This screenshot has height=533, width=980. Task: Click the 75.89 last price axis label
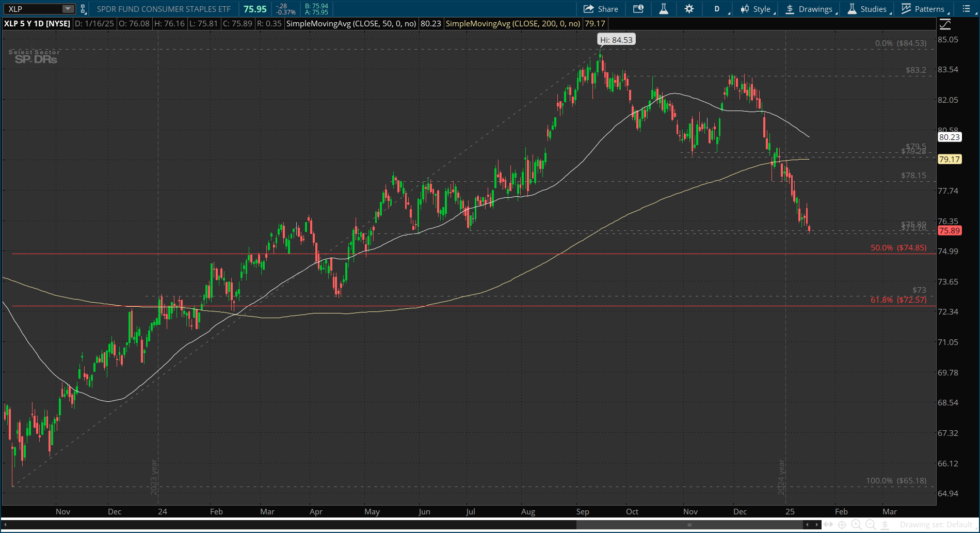[x=950, y=231]
